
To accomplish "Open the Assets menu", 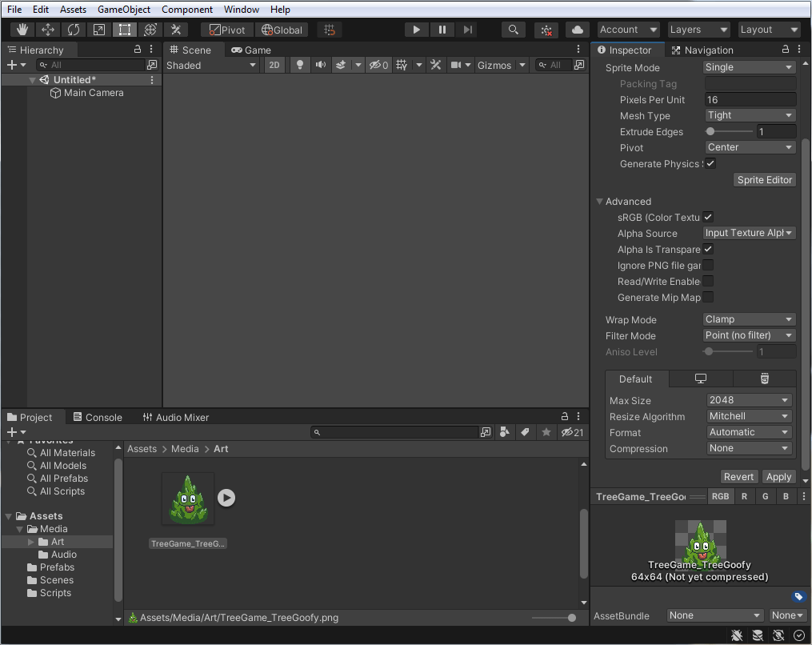I will click(x=73, y=9).
